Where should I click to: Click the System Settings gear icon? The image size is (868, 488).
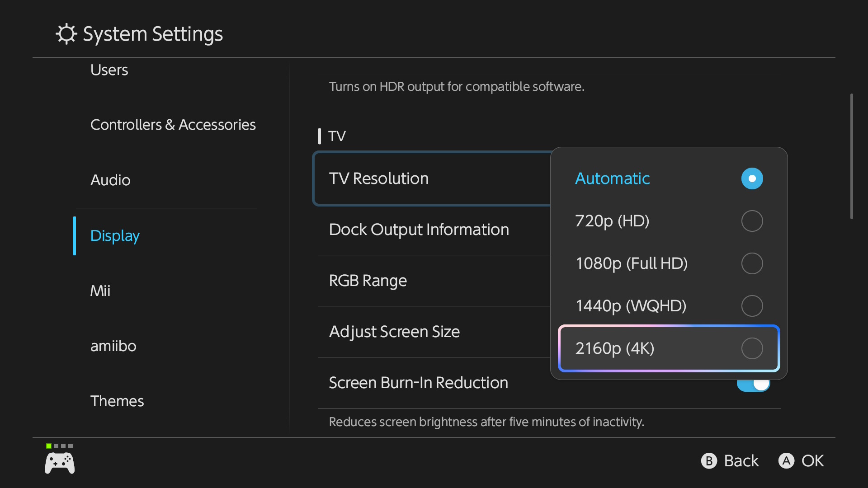[x=66, y=34]
